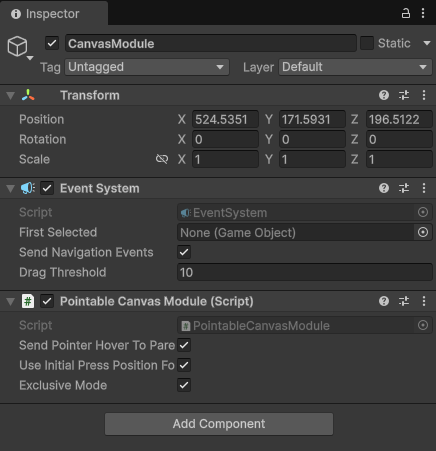
Task: Lock the Inspector panel
Action: point(405,13)
